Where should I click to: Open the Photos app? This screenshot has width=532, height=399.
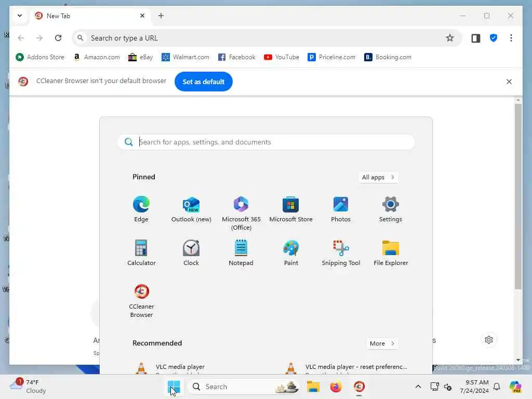click(x=341, y=209)
